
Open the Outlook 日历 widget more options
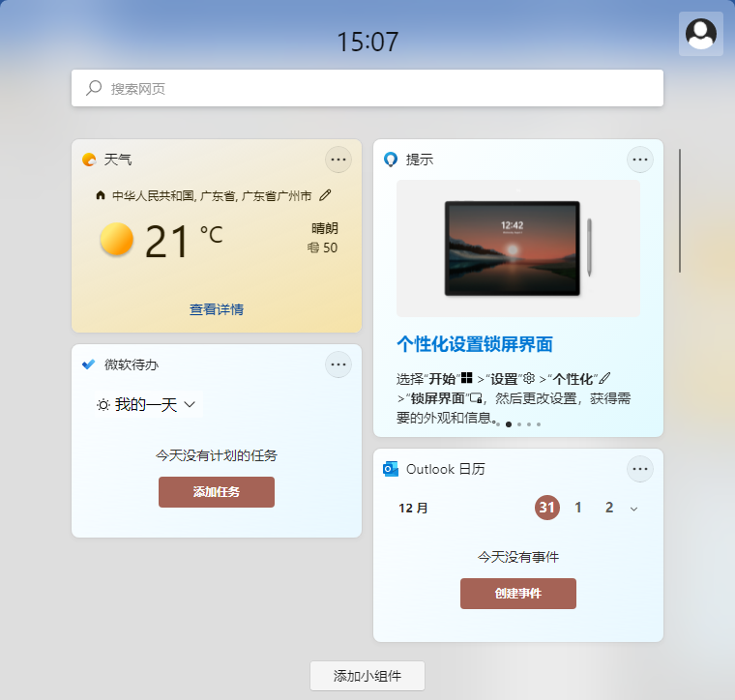(x=640, y=469)
